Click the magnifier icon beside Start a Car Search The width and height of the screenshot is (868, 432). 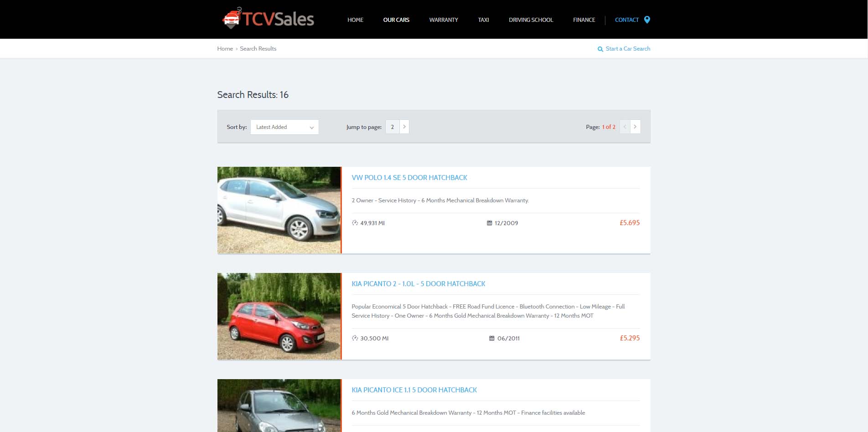pyautogui.click(x=600, y=49)
